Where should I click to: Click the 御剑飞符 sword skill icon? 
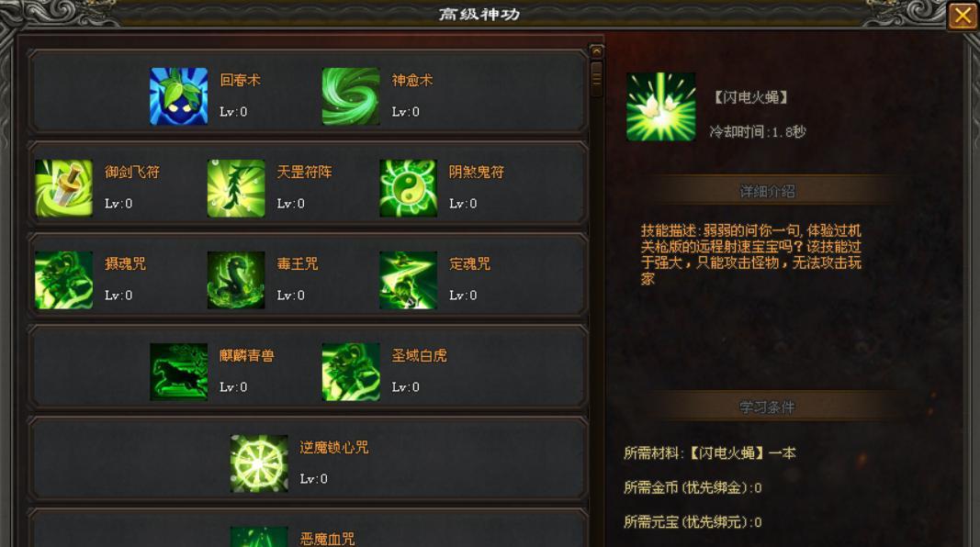click(x=63, y=188)
